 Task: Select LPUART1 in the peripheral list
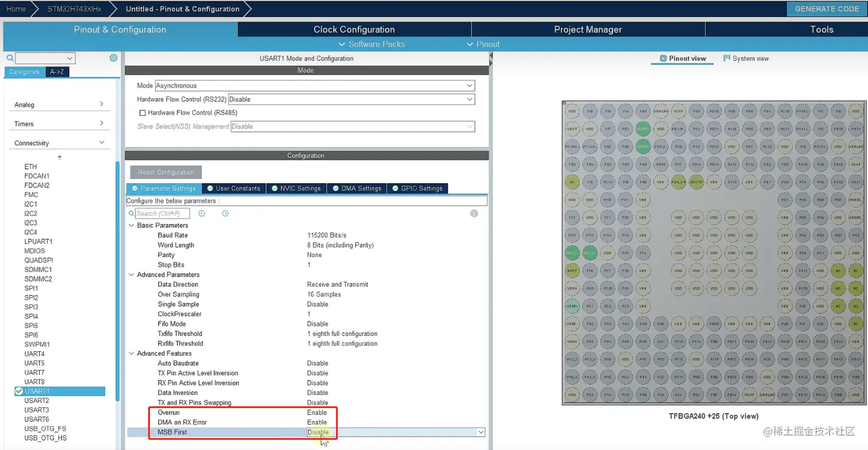pos(38,242)
